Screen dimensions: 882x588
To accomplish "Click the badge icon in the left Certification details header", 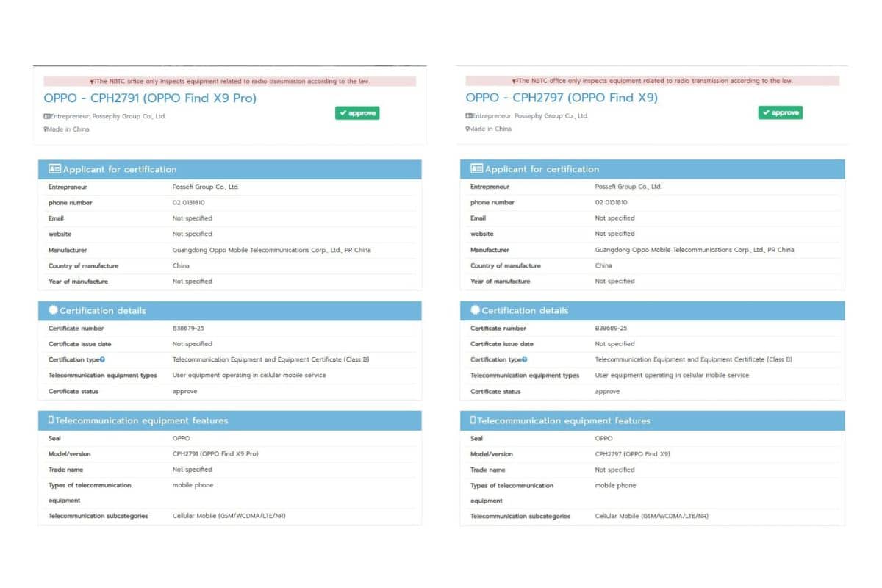I will coord(53,310).
